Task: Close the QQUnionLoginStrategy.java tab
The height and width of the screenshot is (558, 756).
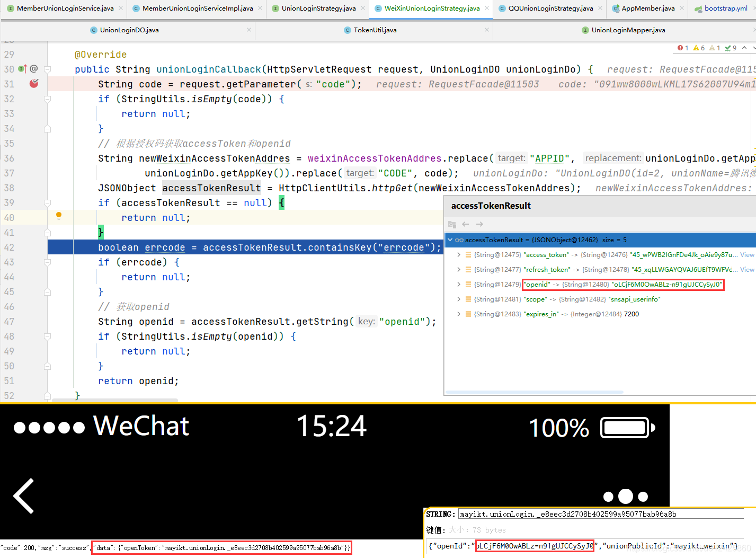Action: 600,8
